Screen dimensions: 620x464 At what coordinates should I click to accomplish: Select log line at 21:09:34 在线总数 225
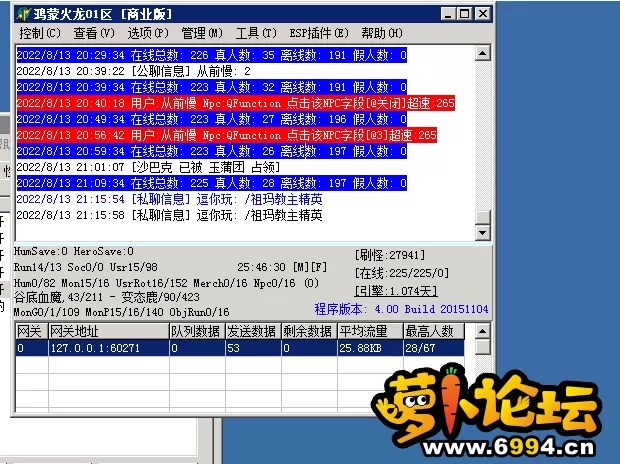point(212,183)
